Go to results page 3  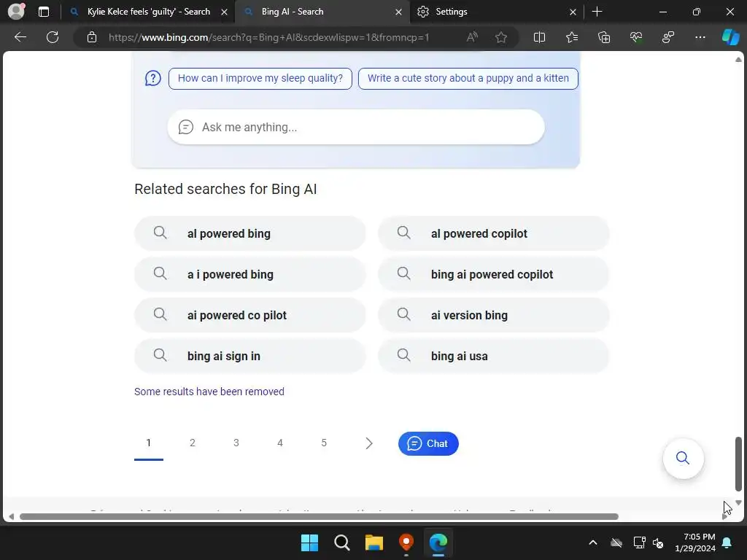(236, 443)
